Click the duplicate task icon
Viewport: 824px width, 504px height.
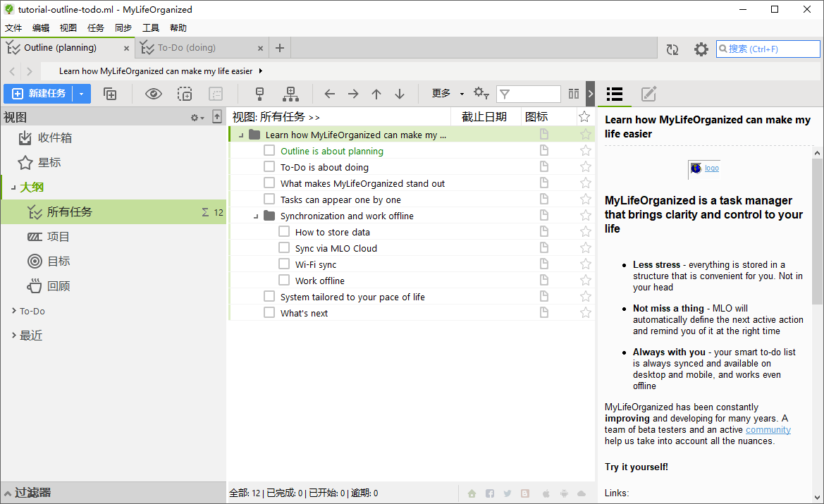110,94
